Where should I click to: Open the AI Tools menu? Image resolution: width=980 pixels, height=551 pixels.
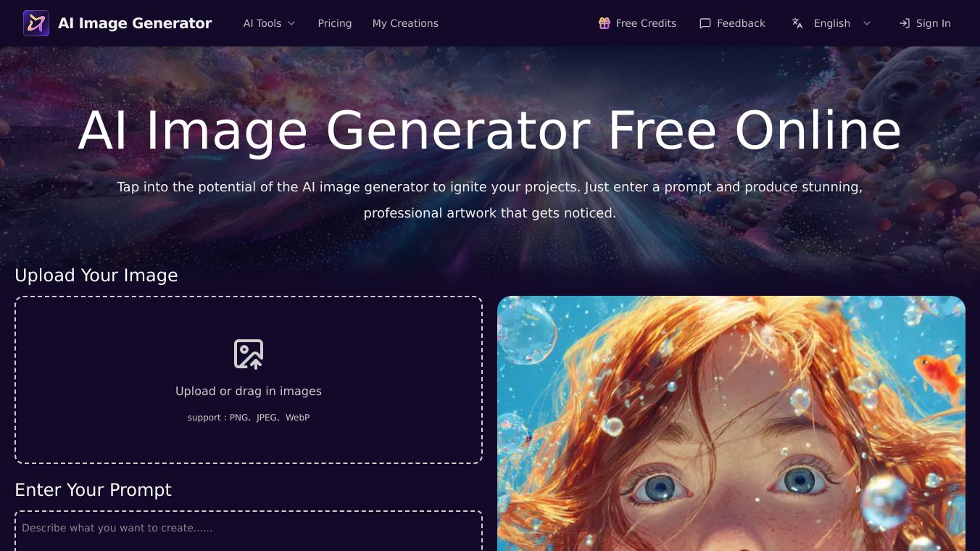click(x=270, y=23)
